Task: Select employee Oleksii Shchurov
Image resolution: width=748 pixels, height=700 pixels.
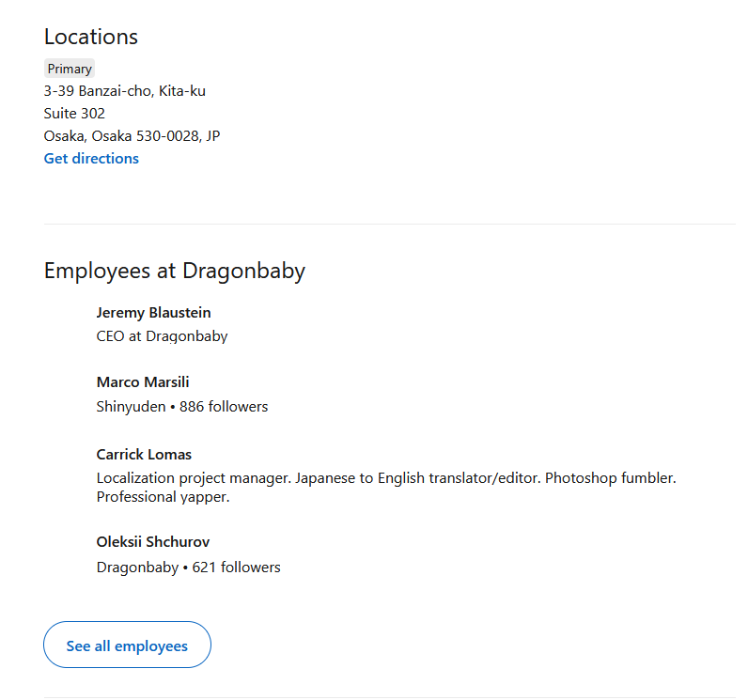Action: point(153,542)
